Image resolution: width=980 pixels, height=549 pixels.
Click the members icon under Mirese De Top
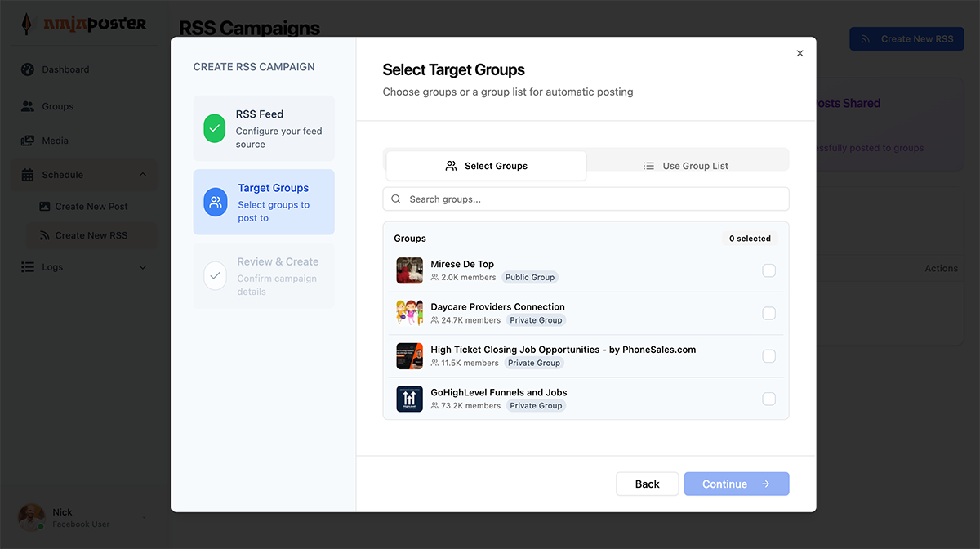pyautogui.click(x=434, y=278)
